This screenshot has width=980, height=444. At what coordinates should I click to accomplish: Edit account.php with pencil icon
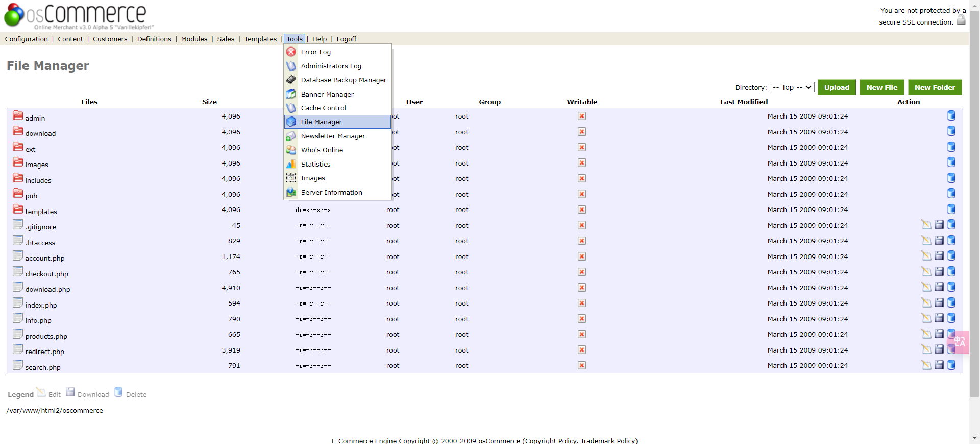pos(926,255)
